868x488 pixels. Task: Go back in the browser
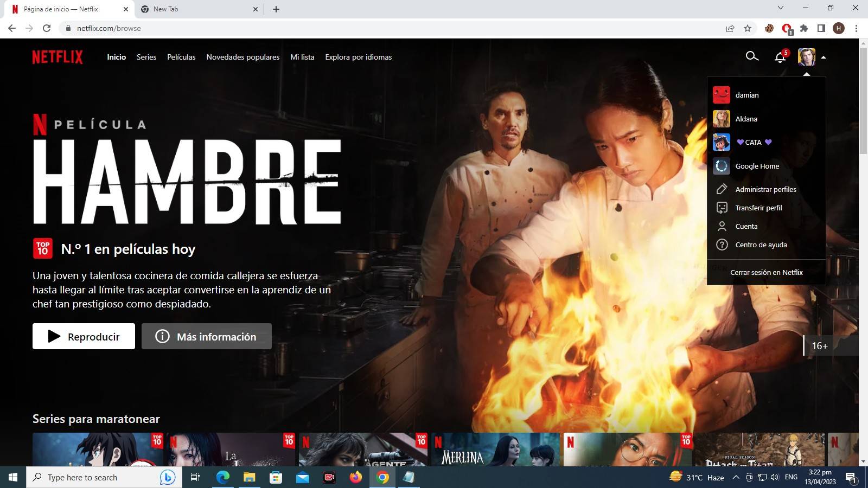pos(12,28)
